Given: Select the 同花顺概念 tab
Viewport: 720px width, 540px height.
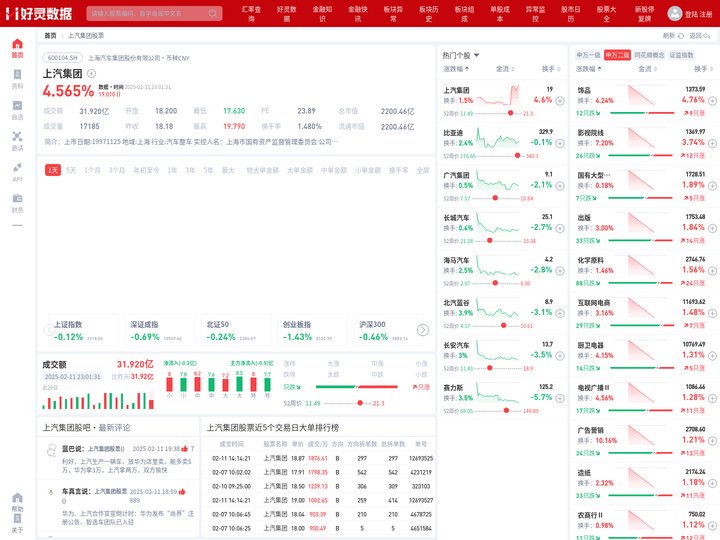Looking at the screenshot, I should (649, 55).
